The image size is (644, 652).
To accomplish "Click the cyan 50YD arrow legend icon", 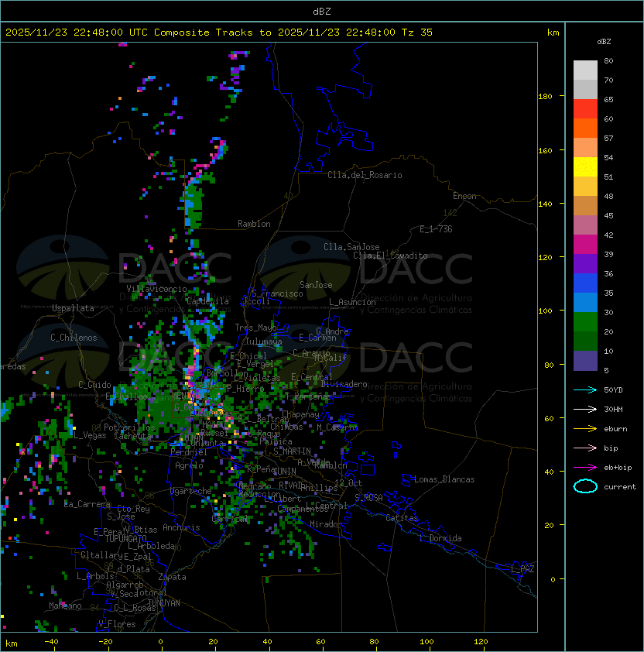I will tap(585, 389).
